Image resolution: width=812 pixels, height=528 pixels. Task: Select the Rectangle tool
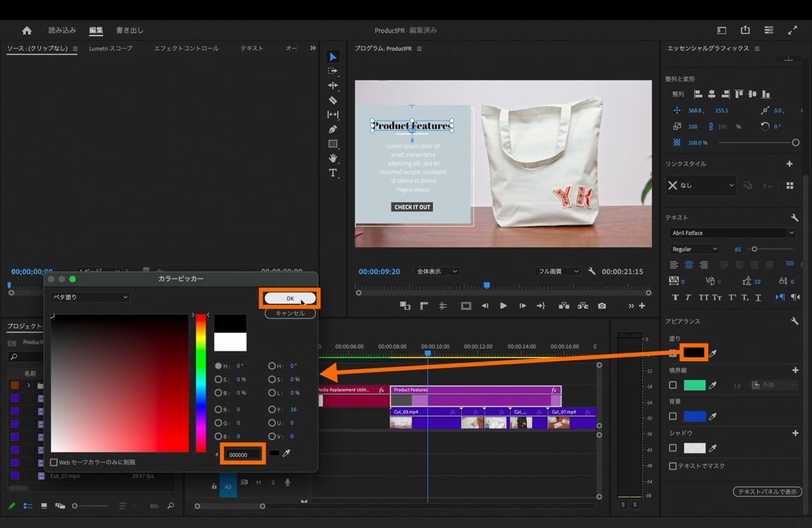[333, 143]
